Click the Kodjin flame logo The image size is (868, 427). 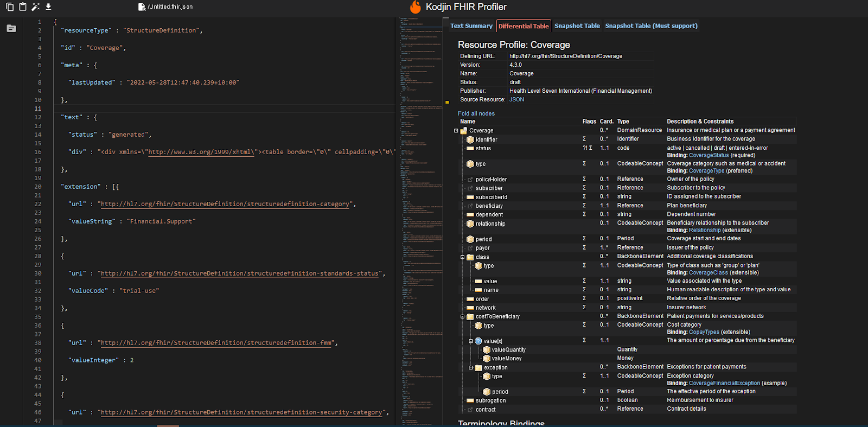click(416, 7)
